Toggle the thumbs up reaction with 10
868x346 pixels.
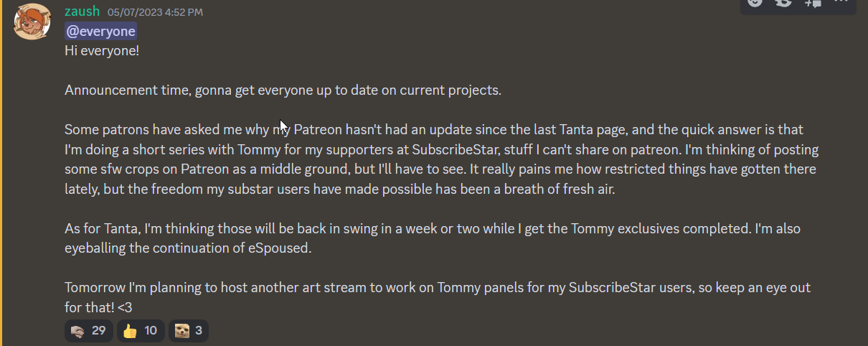coord(140,330)
